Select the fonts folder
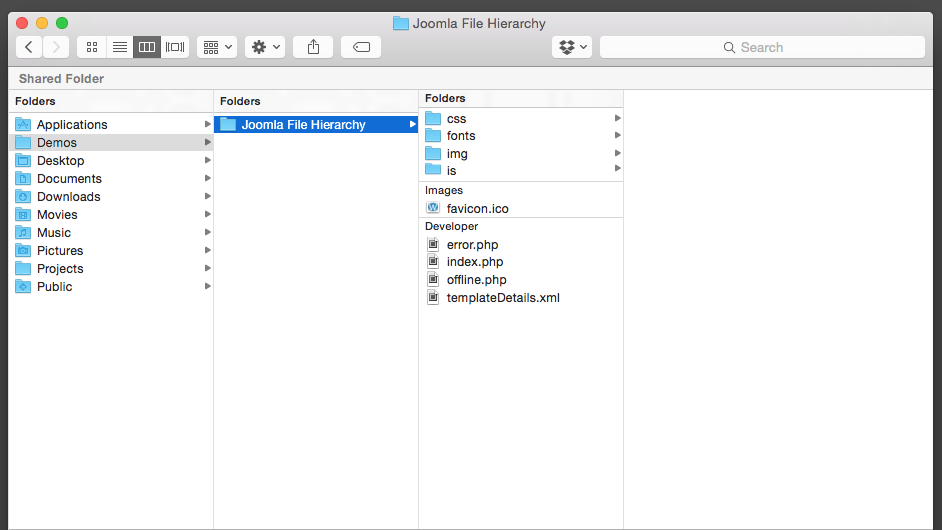The height and width of the screenshot is (530, 942). [461, 136]
